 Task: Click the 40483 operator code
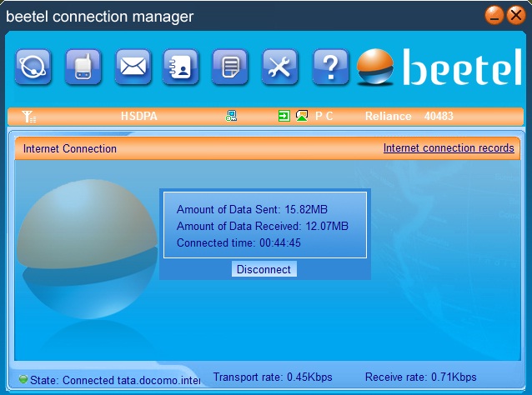439,117
